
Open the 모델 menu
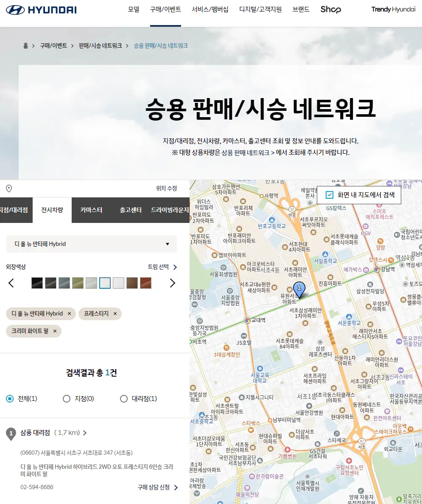coord(134,9)
